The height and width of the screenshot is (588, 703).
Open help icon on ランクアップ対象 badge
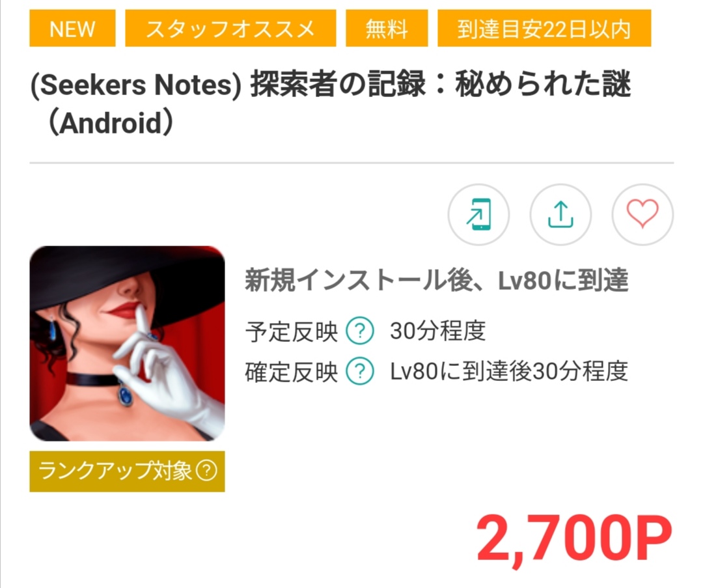pos(207,471)
